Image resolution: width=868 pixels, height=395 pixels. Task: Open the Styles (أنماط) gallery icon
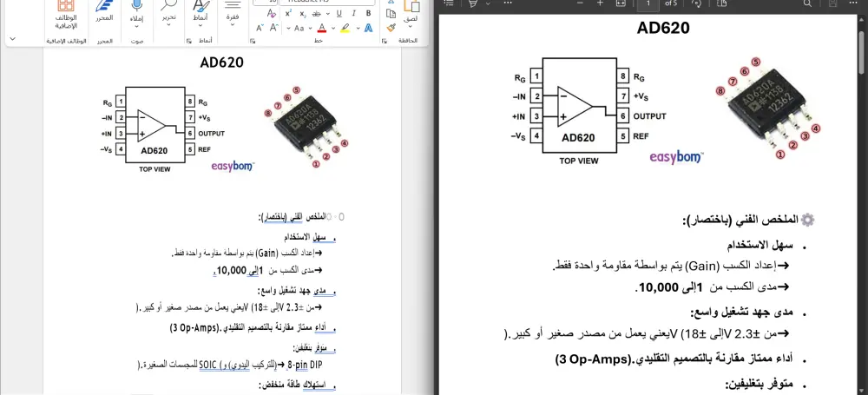201,4
